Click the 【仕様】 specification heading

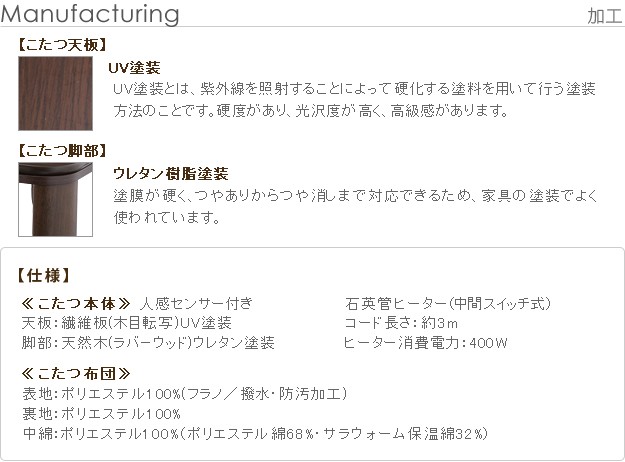(44, 275)
